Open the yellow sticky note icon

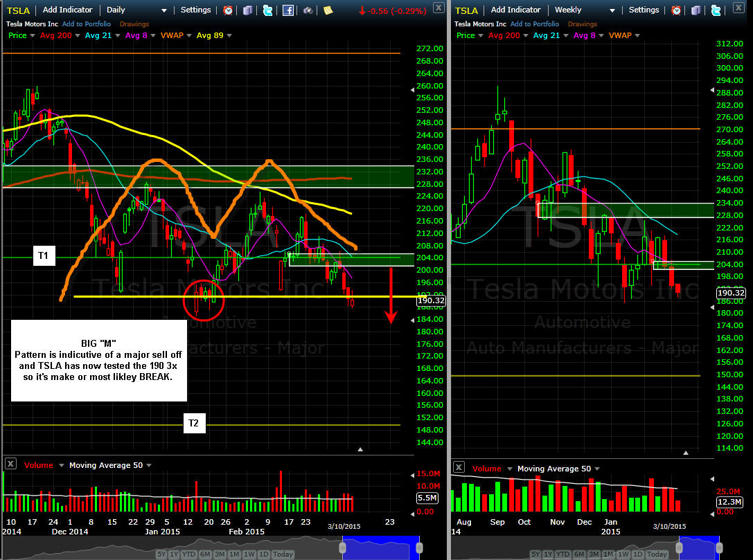(x=328, y=10)
